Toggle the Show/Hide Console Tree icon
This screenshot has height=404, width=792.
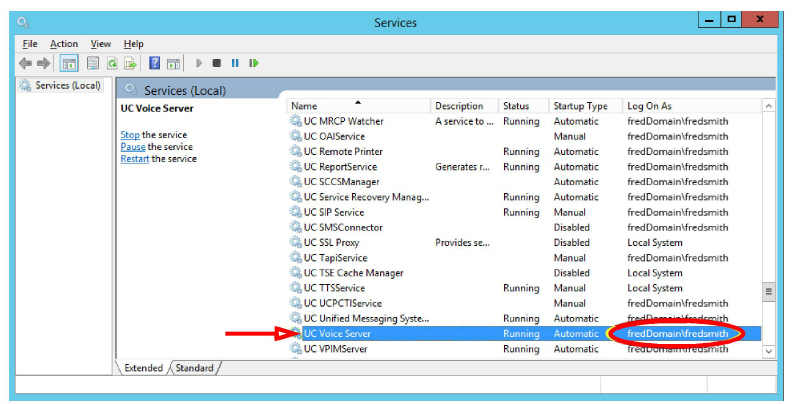(x=69, y=63)
